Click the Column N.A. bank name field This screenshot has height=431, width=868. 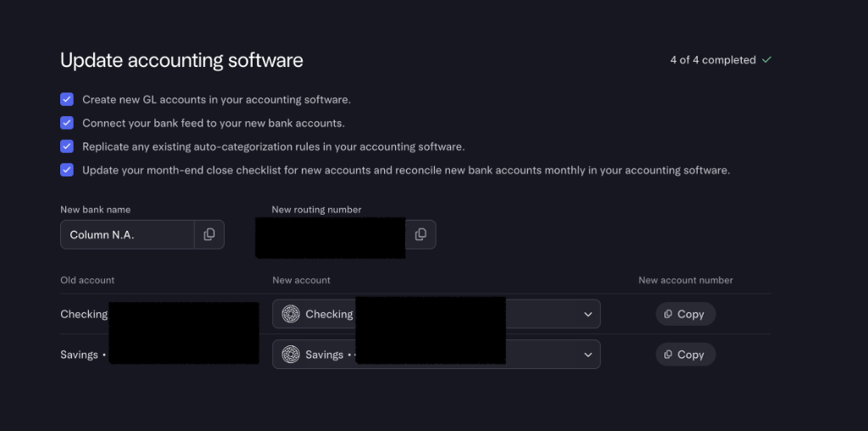(x=127, y=234)
